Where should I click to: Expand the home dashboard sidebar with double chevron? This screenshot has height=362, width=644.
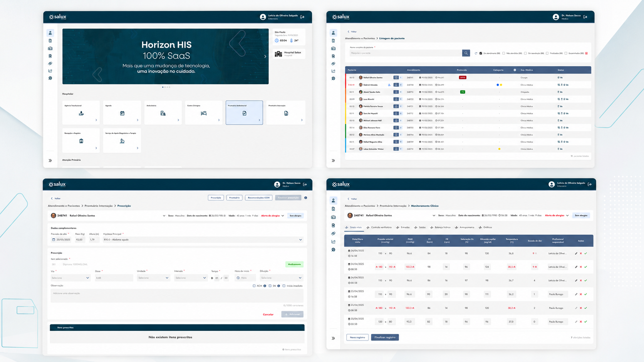(x=50, y=160)
